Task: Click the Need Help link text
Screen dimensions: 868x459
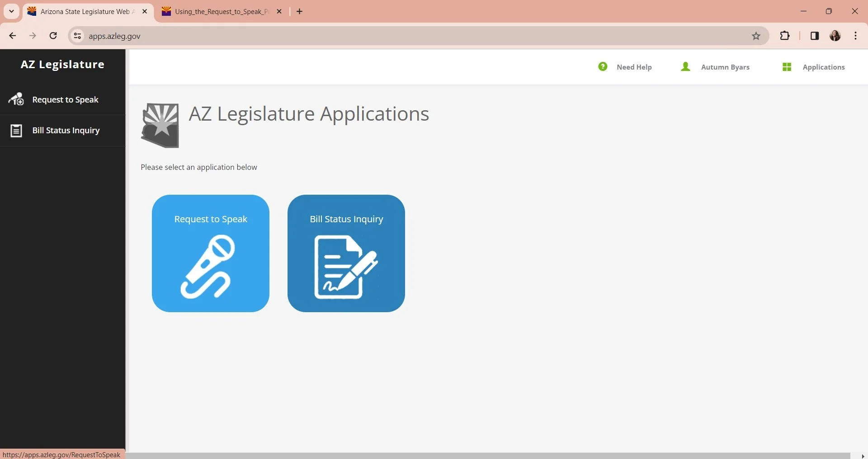Action: point(634,67)
